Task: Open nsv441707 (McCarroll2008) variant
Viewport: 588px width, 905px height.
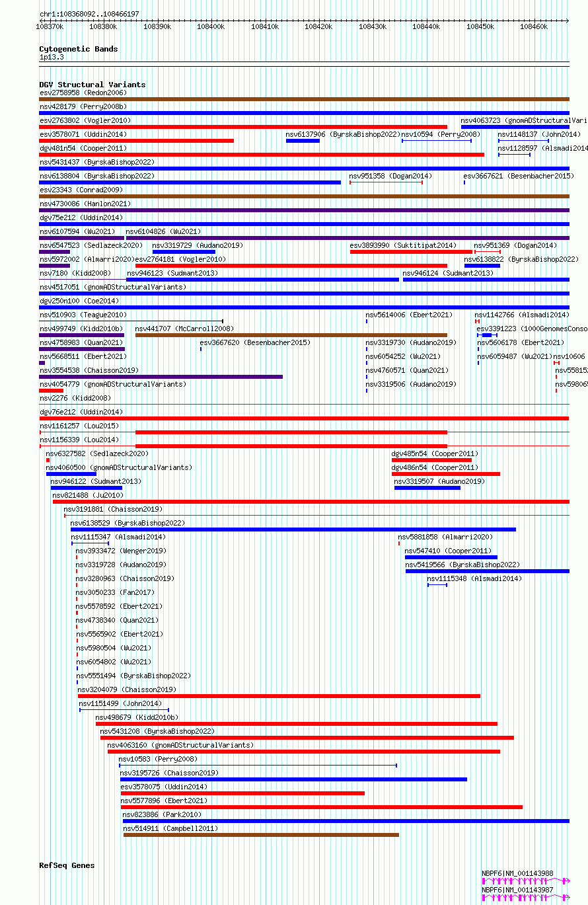Action: 184,329
